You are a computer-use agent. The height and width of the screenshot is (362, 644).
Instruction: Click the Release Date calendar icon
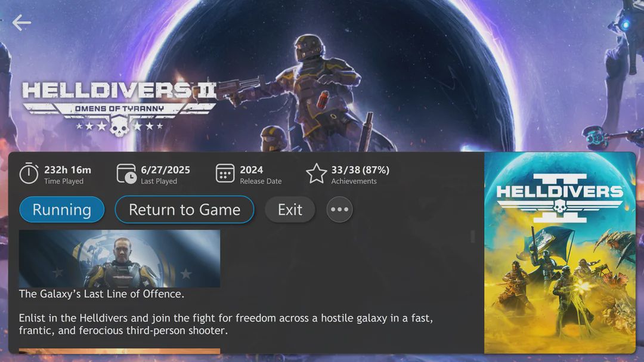click(x=225, y=174)
